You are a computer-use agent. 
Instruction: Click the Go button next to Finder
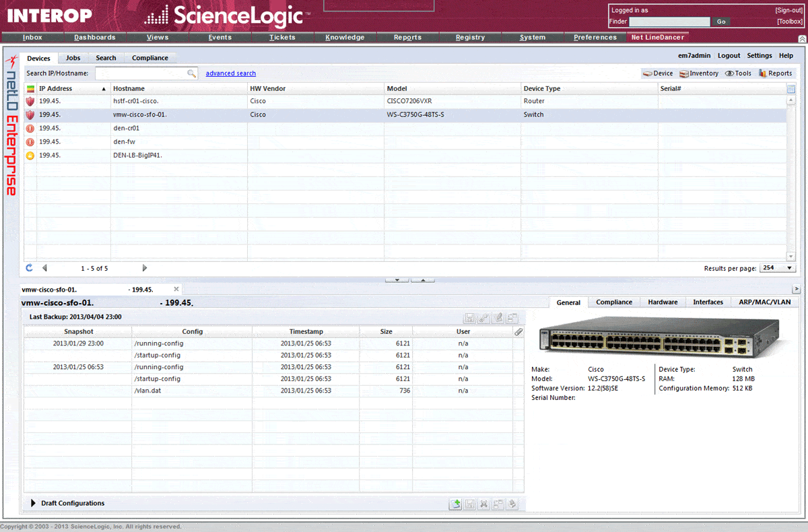click(720, 22)
